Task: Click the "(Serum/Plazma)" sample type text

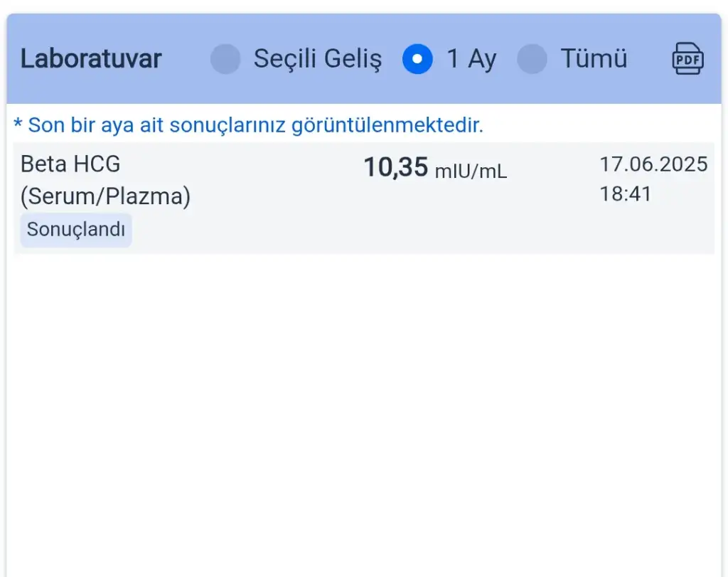Action: click(105, 196)
